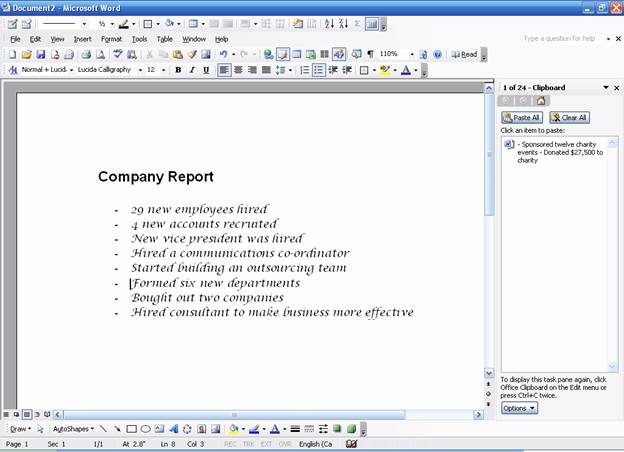Click the Undo arrow icon
Viewport: 624px width, 452px height.
click(222, 54)
